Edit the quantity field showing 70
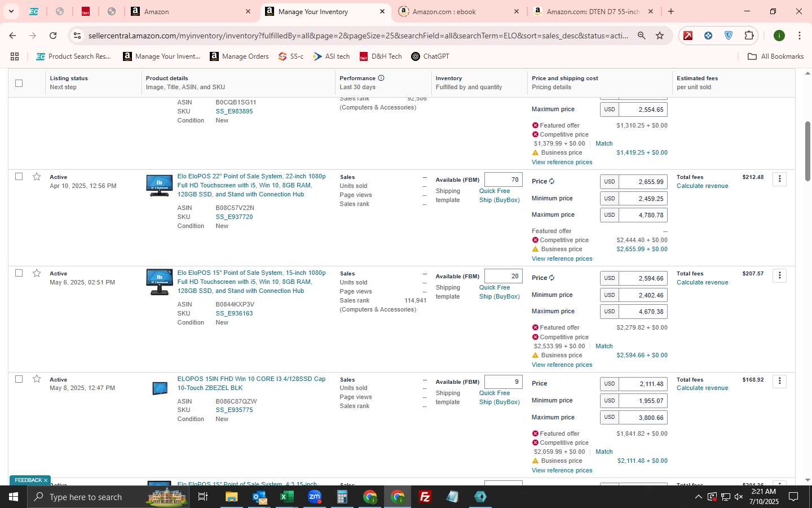Image resolution: width=812 pixels, height=508 pixels. (503, 179)
